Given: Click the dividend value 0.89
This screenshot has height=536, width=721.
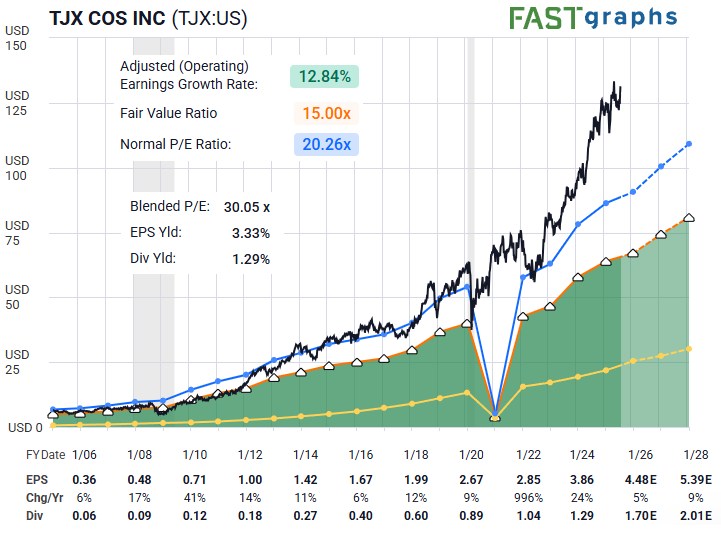Looking at the screenshot, I should pos(471,516).
